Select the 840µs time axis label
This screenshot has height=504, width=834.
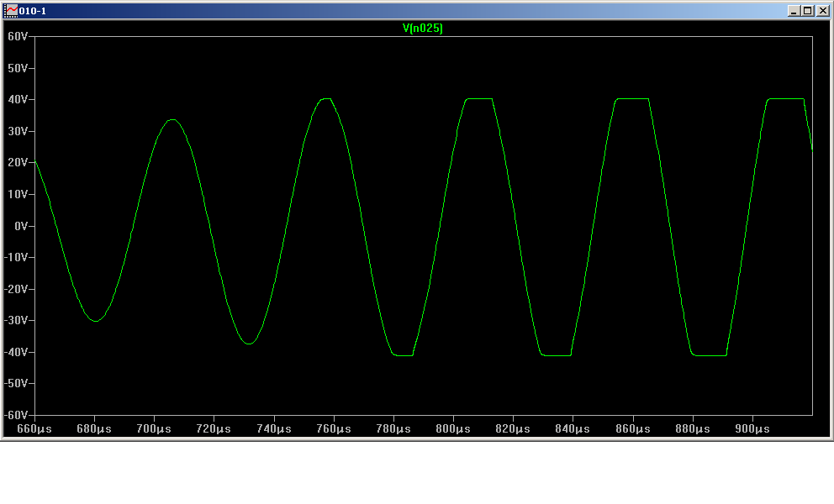coord(573,428)
